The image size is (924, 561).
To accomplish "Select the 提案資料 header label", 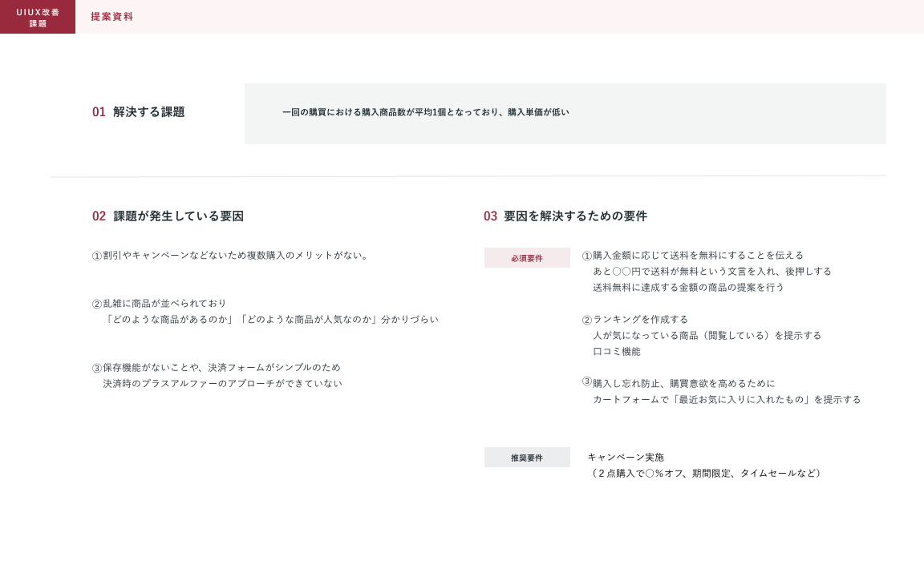I will click(111, 17).
